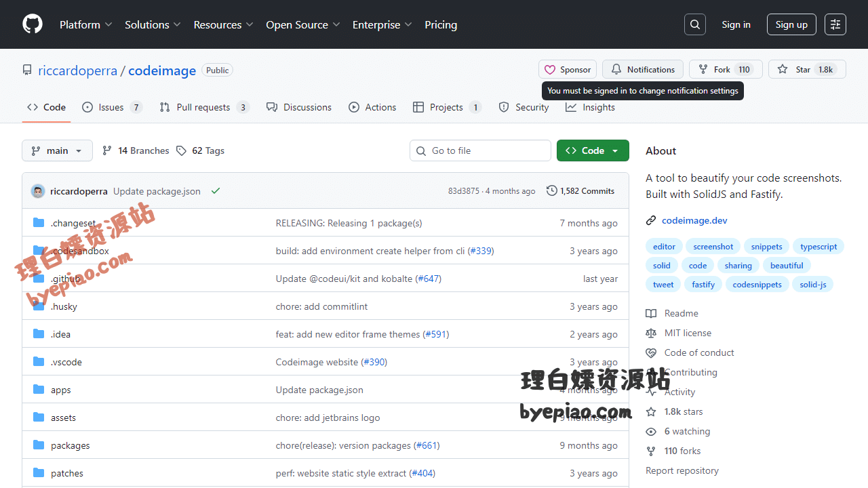Open the codeimage repository name link

click(162, 70)
